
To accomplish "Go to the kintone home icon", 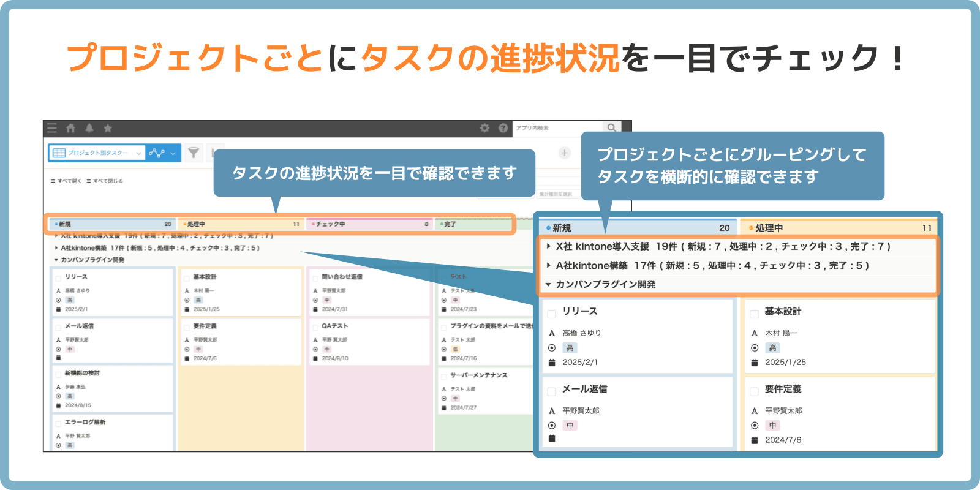I will click(70, 128).
